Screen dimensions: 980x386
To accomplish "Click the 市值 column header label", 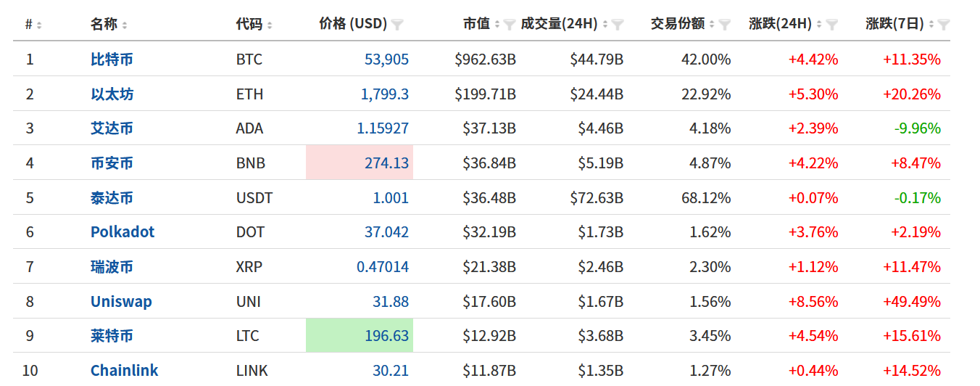I will tap(477, 24).
